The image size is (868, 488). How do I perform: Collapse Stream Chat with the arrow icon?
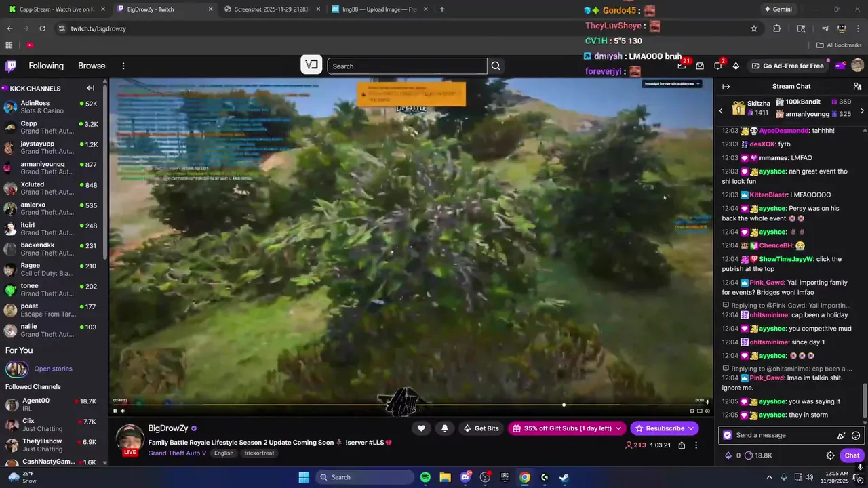(x=726, y=87)
